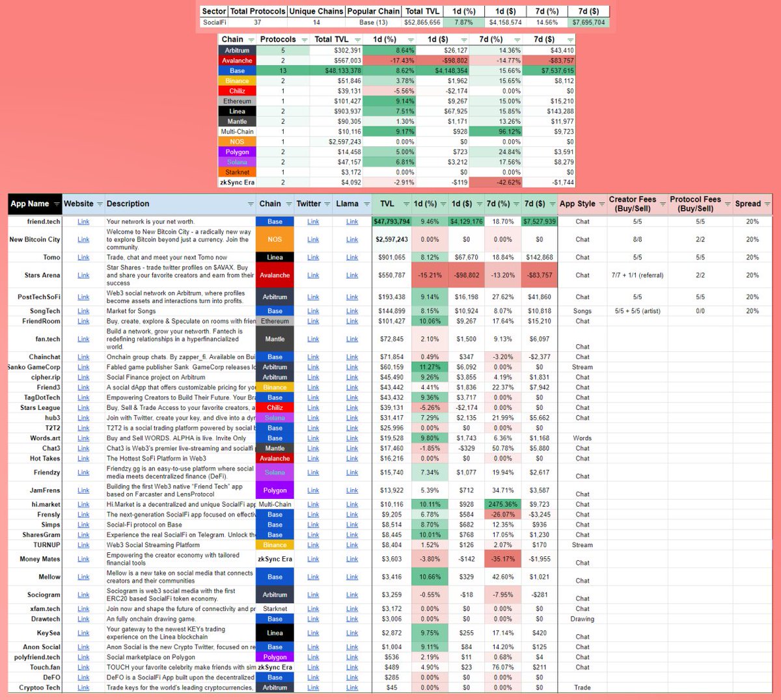Select the polyfriend.tech app name cell
Screen dimensions: 781x700
point(34,657)
